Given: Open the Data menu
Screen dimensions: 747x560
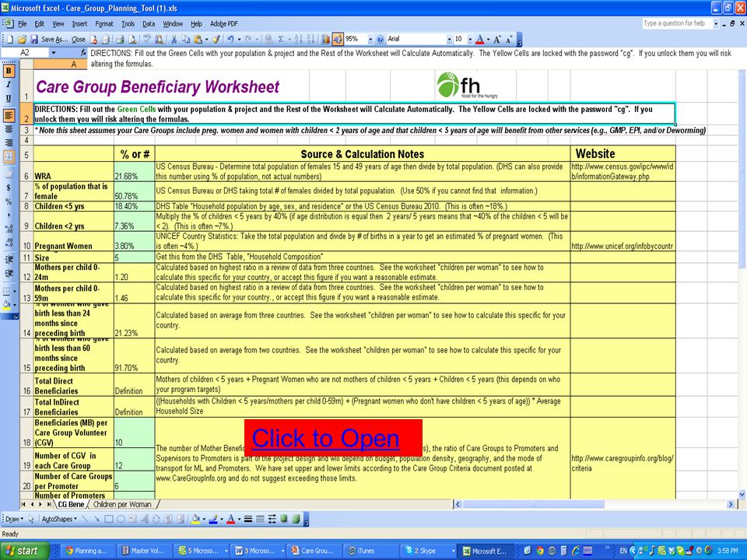Looking at the screenshot, I should coord(149,24).
